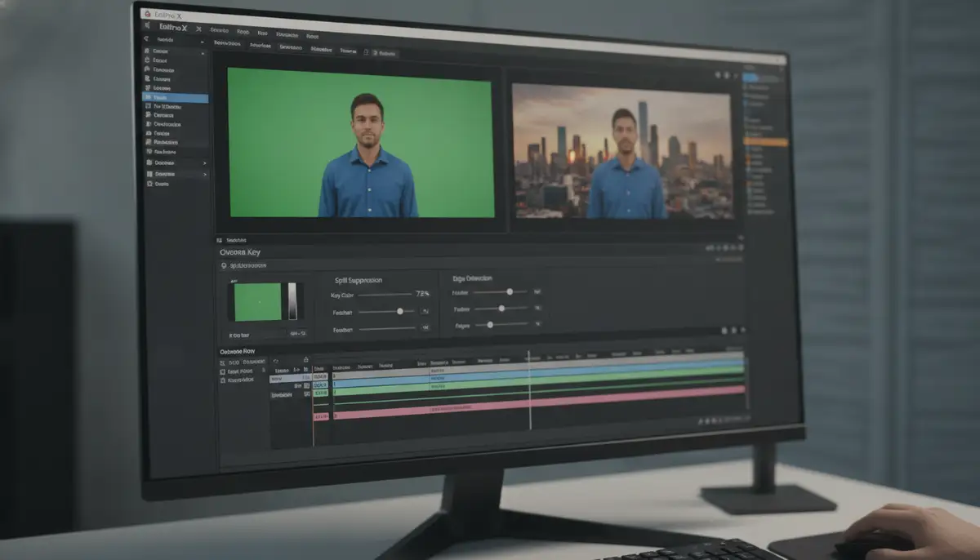Click the small icon left of the label under the green screen preview

[x=219, y=240]
